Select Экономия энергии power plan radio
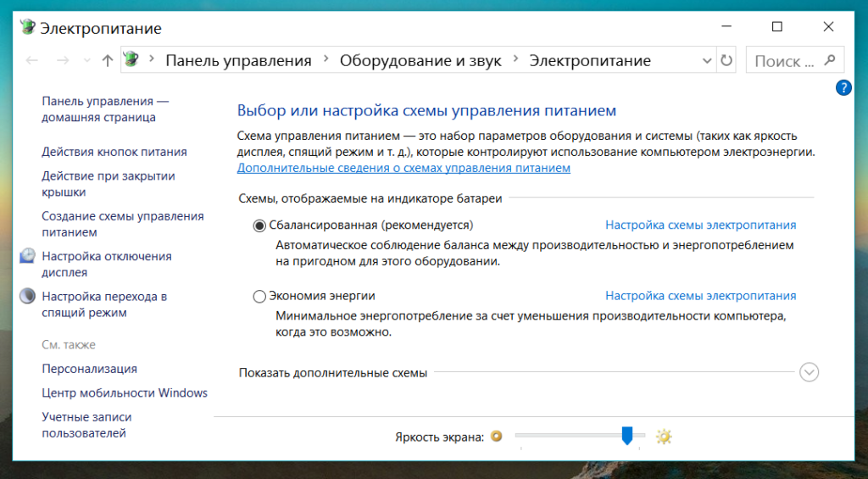Screen dimensions: 868x479 259,296
